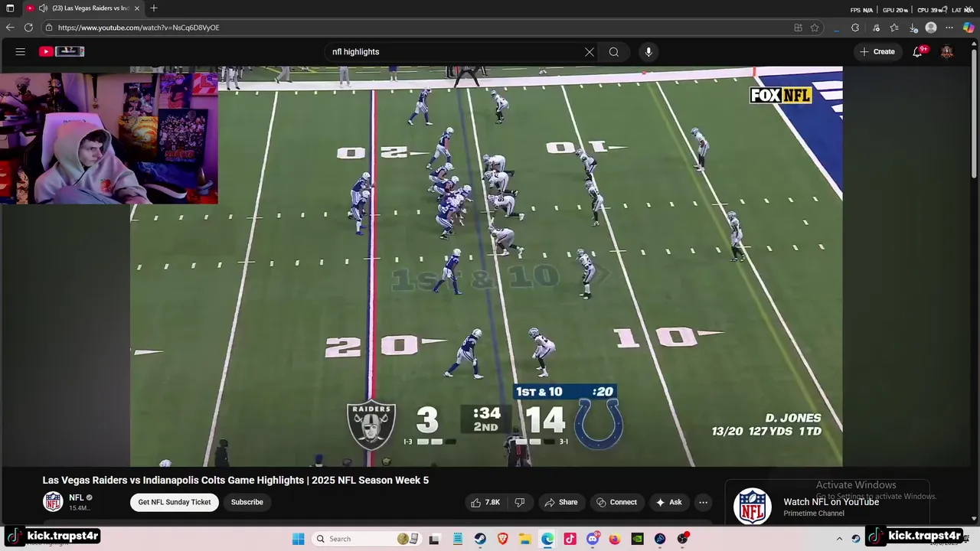Screen dimensions: 980x551
Task: Click the video player to pause
Action: (486, 266)
